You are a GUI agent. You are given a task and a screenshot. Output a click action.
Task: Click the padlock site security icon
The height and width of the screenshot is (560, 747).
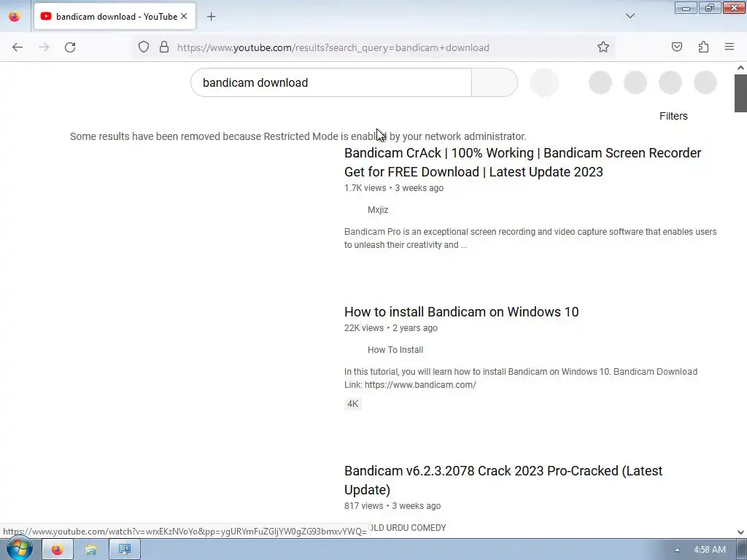click(164, 47)
